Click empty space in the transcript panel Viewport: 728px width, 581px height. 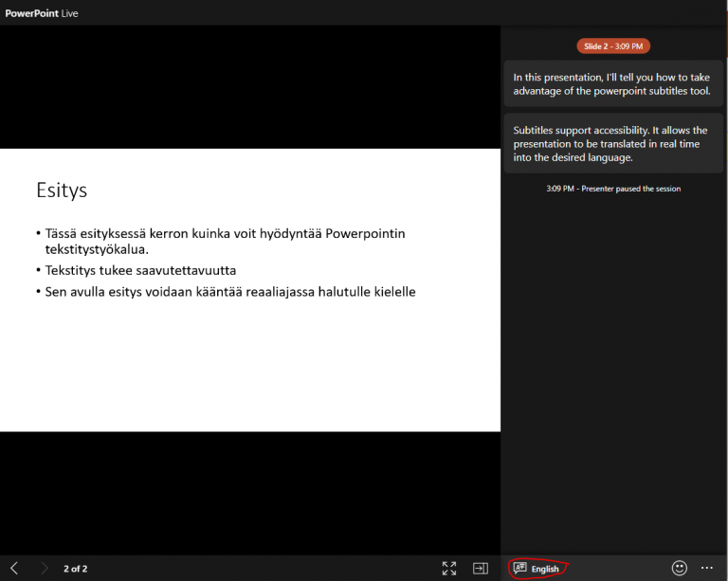(x=613, y=379)
